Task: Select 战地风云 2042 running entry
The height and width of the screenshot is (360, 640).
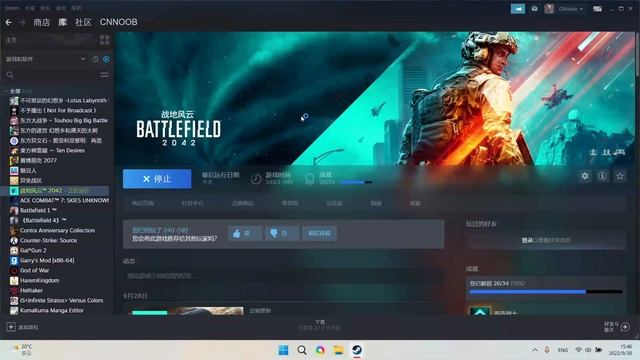Action: point(55,191)
